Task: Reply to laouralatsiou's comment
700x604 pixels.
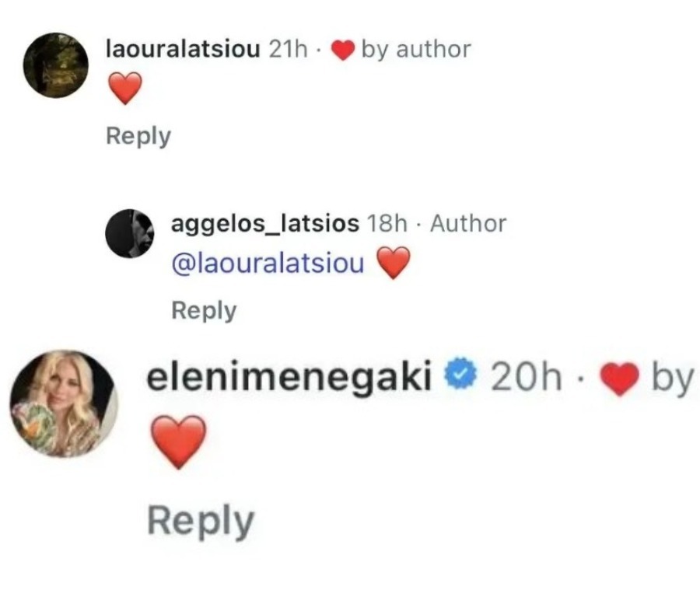Action: coord(138,137)
